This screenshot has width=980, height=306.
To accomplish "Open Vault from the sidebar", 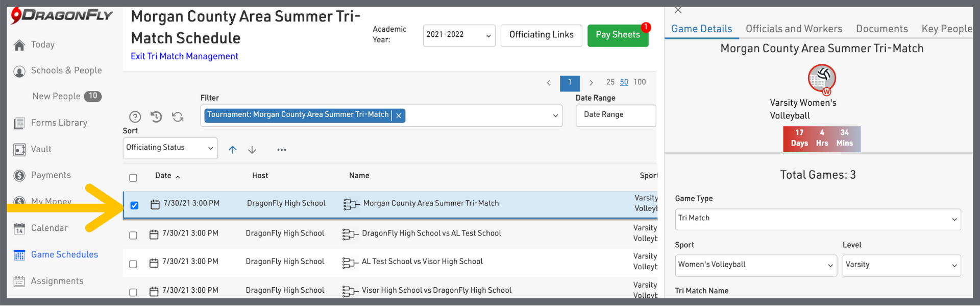I will click(41, 149).
